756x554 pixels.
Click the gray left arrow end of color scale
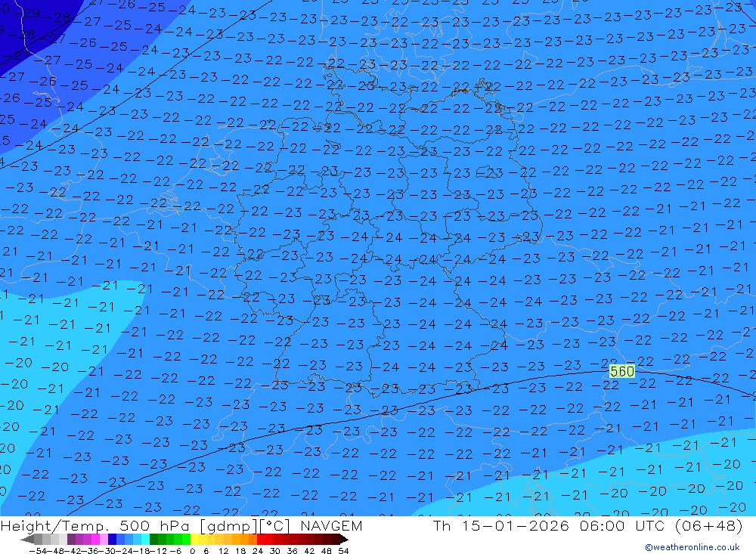(27, 539)
